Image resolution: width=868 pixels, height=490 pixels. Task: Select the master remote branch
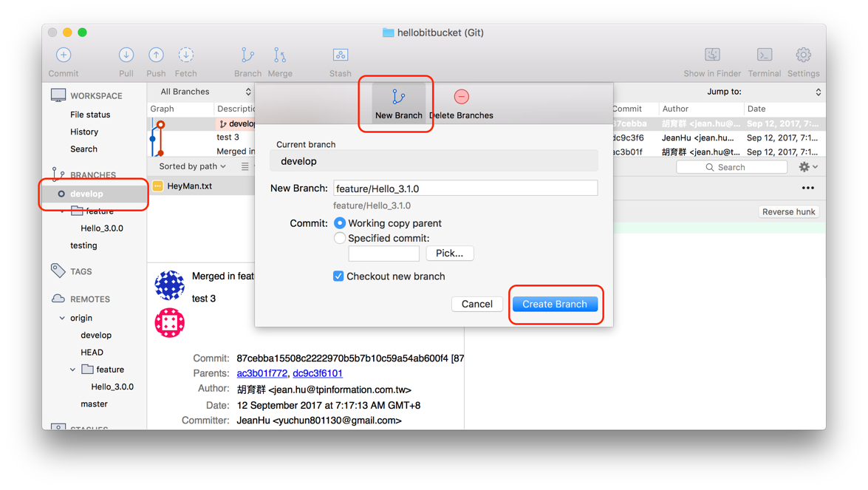click(x=94, y=404)
